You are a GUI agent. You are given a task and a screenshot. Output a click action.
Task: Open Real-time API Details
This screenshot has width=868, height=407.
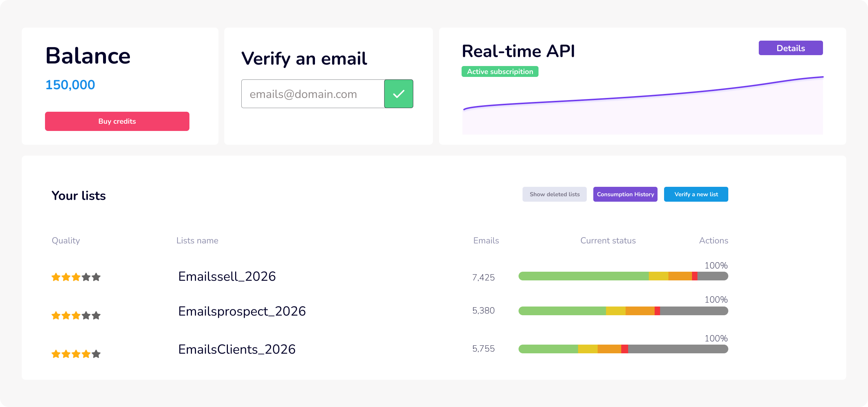(x=790, y=48)
